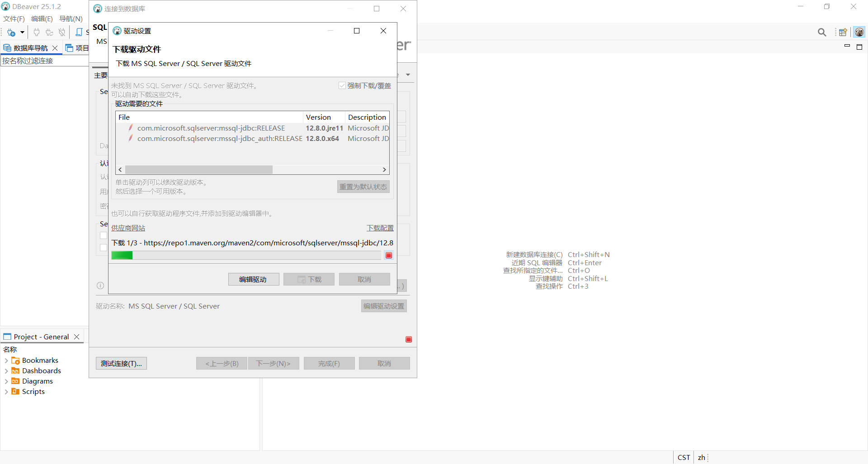Click the 完成(F) wizard button
The height and width of the screenshot is (464, 868).
click(x=329, y=363)
